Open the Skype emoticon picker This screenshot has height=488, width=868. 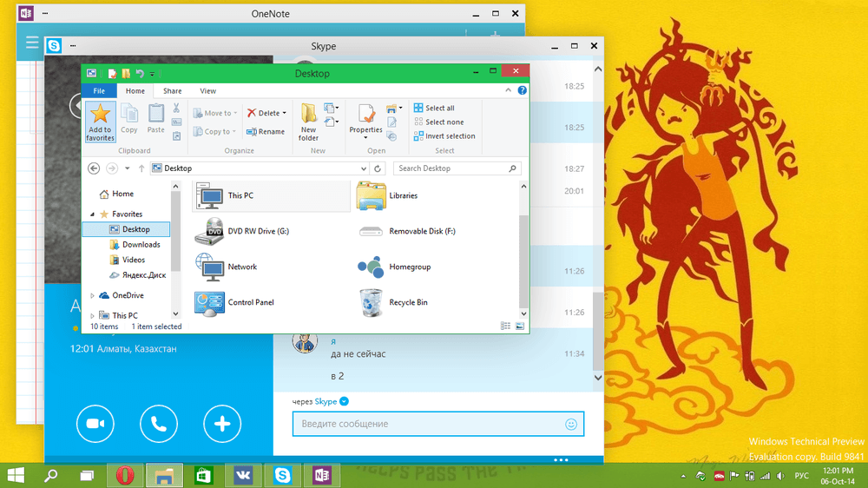point(571,425)
